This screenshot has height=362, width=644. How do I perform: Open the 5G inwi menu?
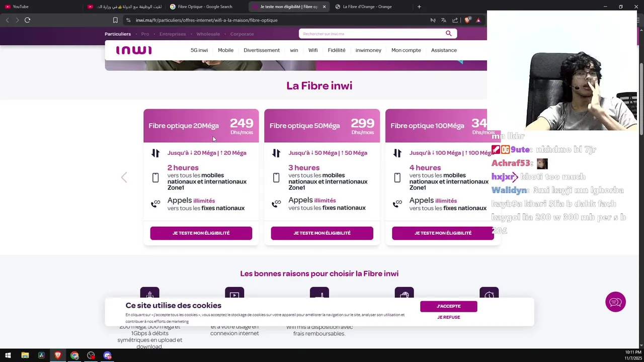tap(199, 50)
